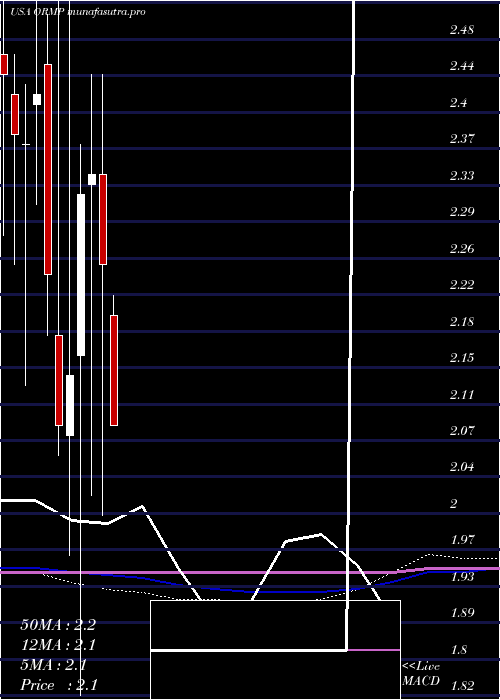Click the 2.04 price axis label
This screenshot has width=500, height=700.
462,467
